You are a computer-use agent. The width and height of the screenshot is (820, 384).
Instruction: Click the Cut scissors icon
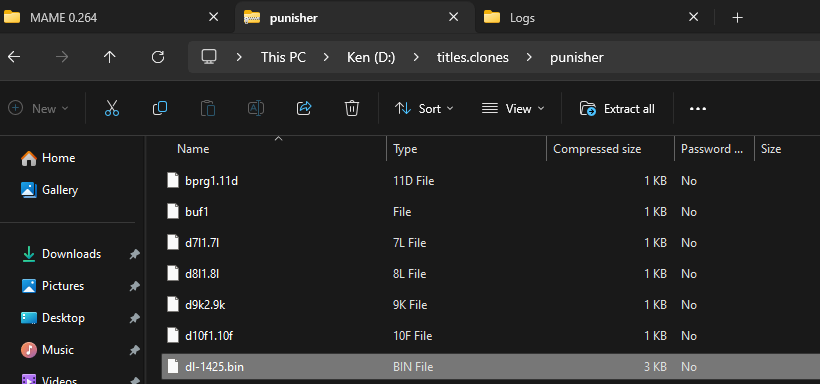(x=112, y=108)
